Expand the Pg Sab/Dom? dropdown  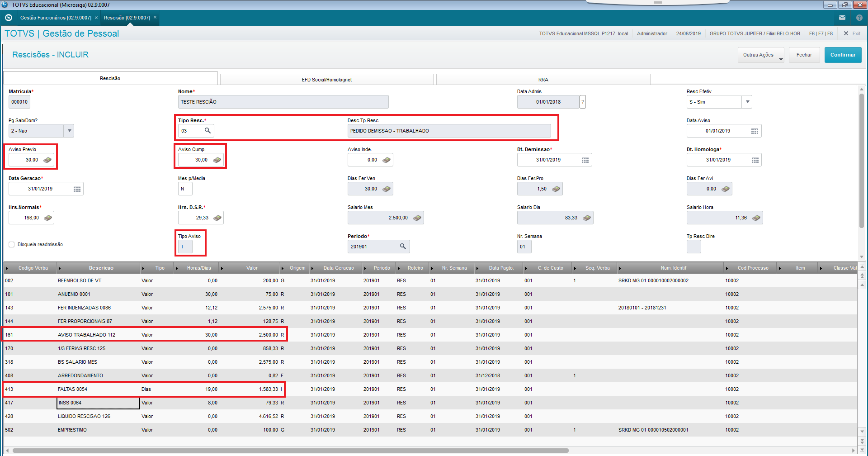(x=69, y=131)
